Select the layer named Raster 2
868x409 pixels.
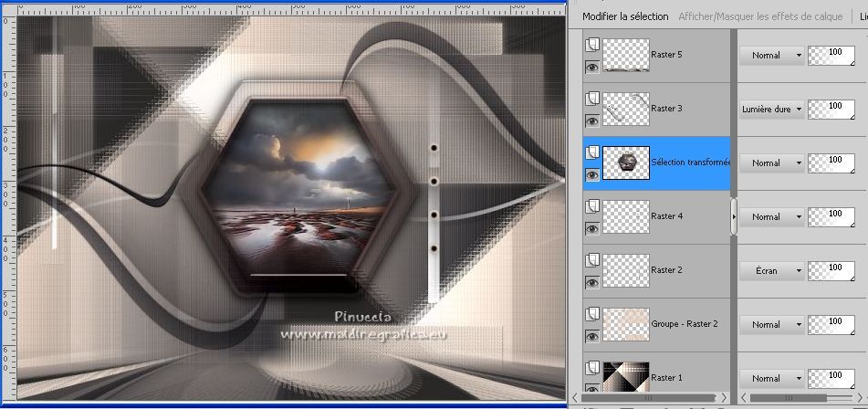pos(666,270)
